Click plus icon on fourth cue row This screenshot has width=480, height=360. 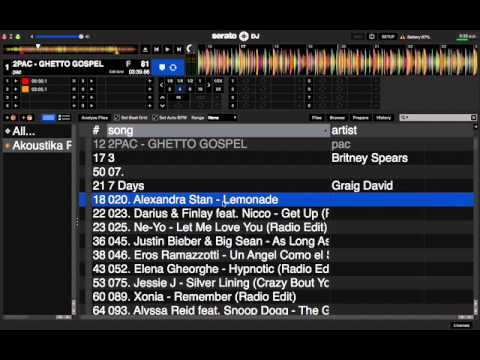pyautogui.click(x=150, y=106)
